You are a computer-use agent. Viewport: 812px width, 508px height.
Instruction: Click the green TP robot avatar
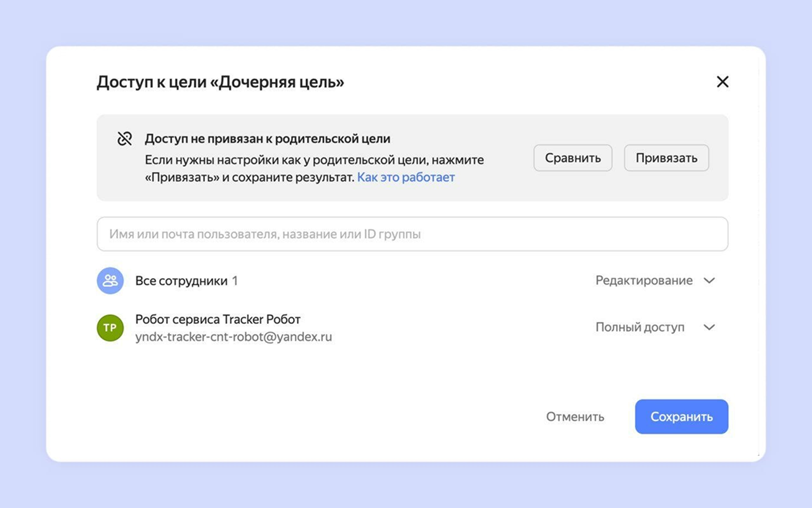coord(110,328)
